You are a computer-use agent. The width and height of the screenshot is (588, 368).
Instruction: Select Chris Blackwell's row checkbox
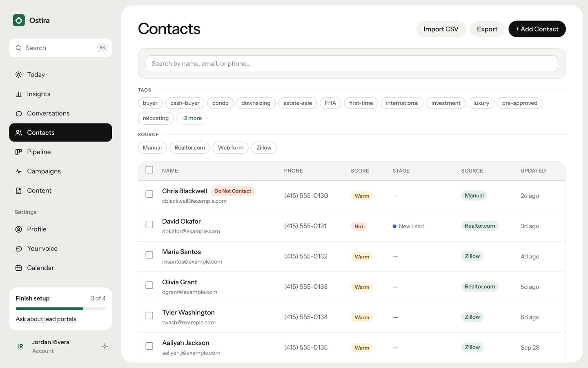(149, 194)
